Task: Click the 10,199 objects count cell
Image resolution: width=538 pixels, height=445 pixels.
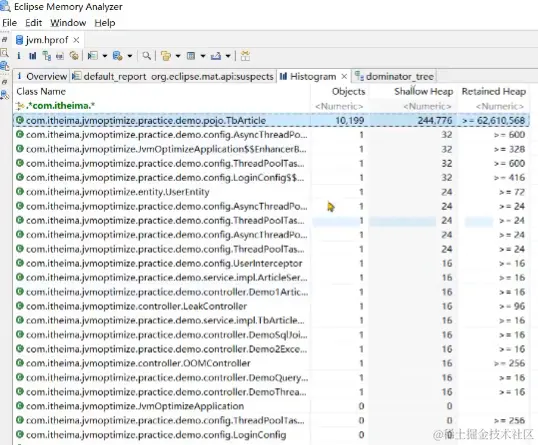Action: [350, 120]
